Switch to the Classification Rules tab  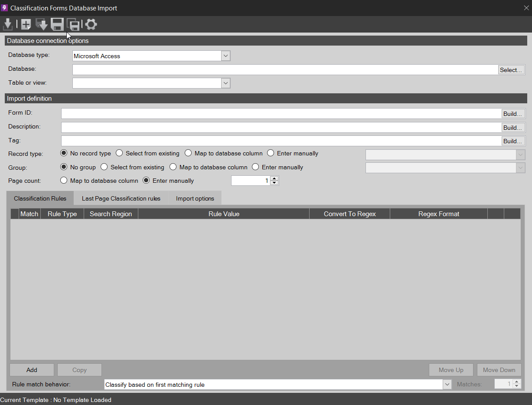(x=40, y=198)
